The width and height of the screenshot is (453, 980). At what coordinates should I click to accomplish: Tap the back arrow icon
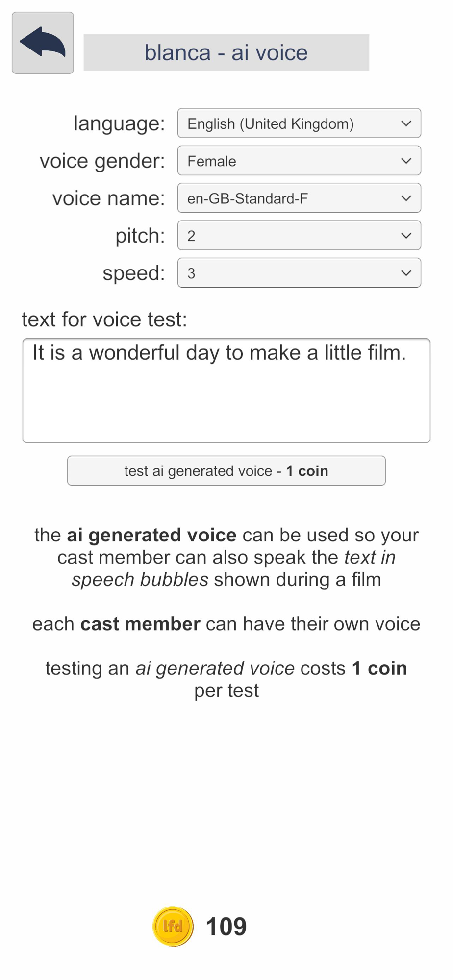coord(43,43)
